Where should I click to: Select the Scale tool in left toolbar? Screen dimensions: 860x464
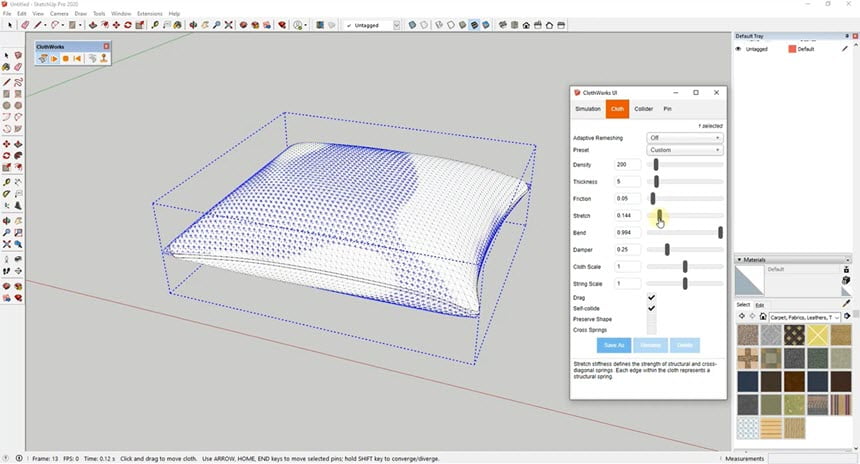tap(7, 167)
